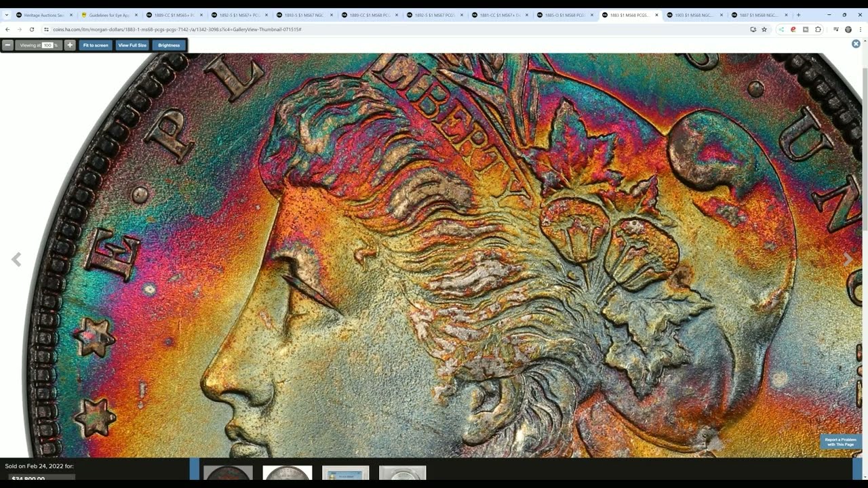The image size is (868, 488).
Task: Click the gray square extension icon
Action: (x=806, y=30)
